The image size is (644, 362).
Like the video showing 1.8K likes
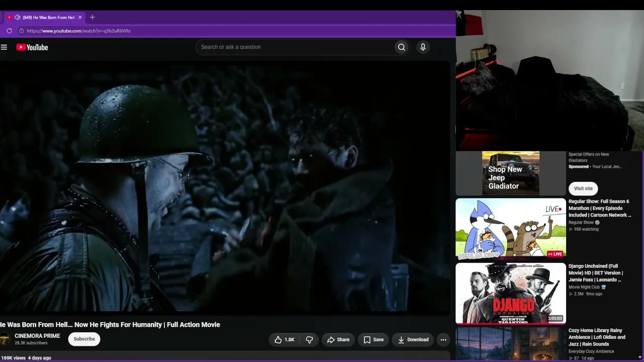[284, 340]
